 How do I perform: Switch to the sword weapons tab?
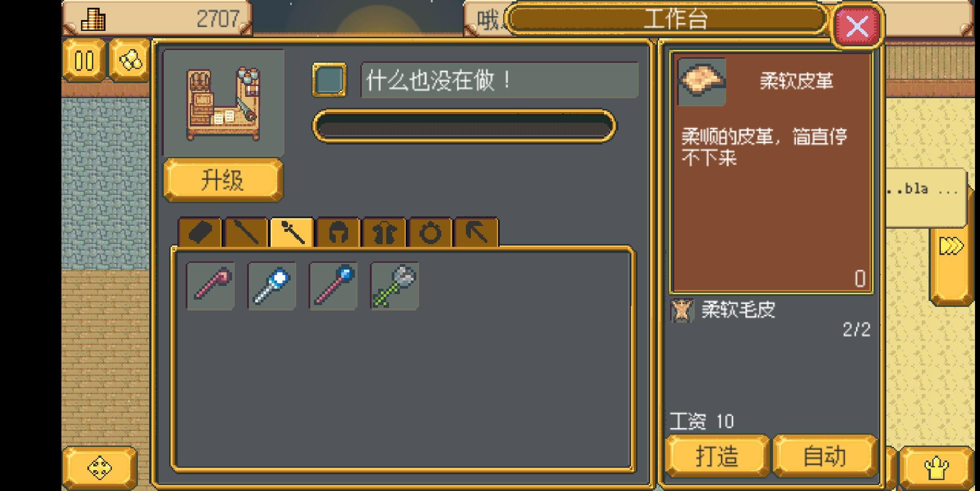[246, 233]
